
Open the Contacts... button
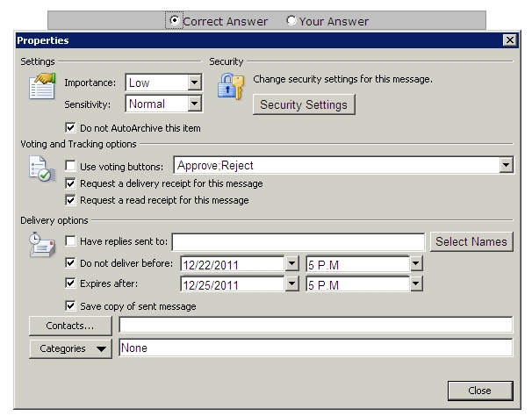click(70, 326)
